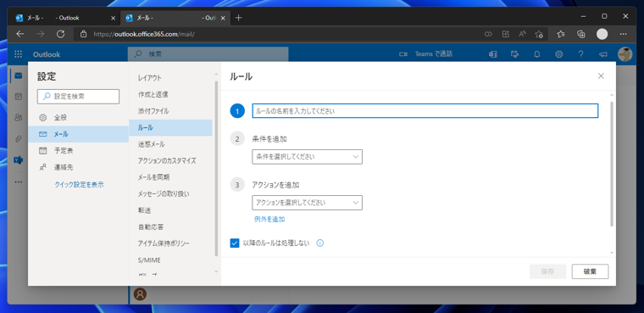Viewport: 644px width, 313px height.
Task: Click the megaphone feedback icon
Action: (602, 54)
